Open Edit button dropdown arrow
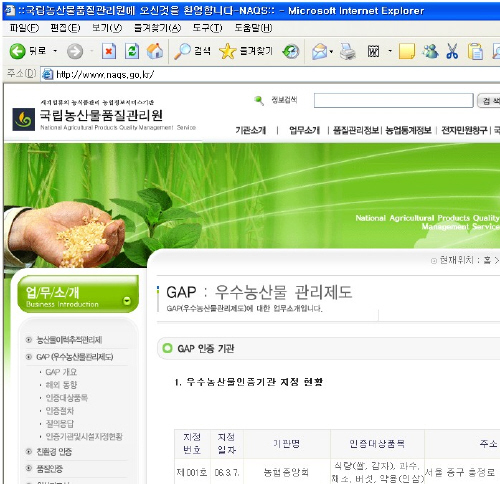The image size is (500, 484). click(x=390, y=52)
